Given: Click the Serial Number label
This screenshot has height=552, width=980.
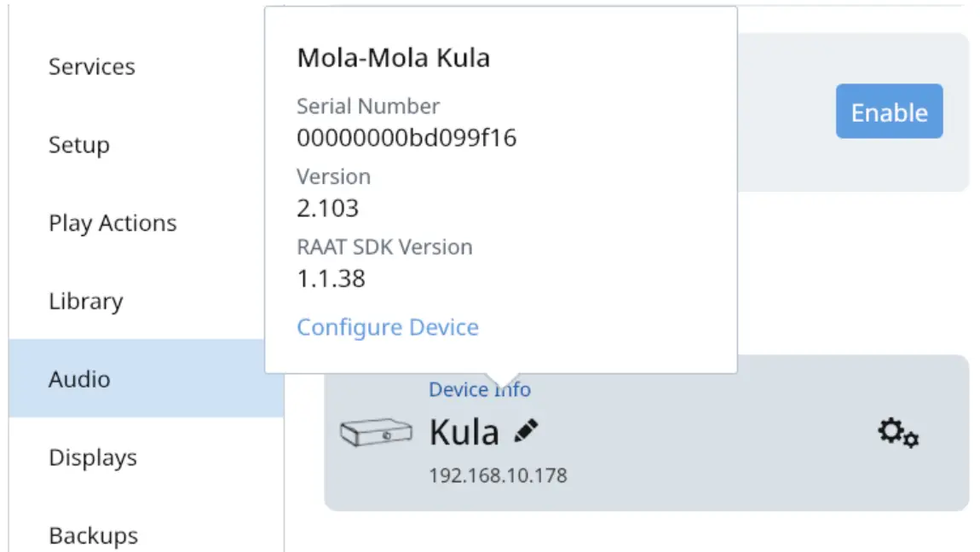Looking at the screenshot, I should [x=367, y=106].
